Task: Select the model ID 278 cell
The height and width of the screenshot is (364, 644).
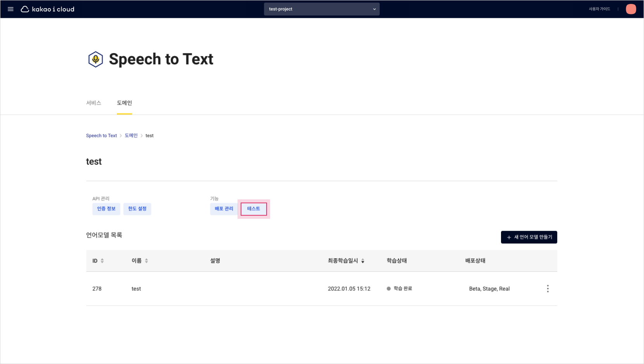Action: pyautogui.click(x=97, y=288)
